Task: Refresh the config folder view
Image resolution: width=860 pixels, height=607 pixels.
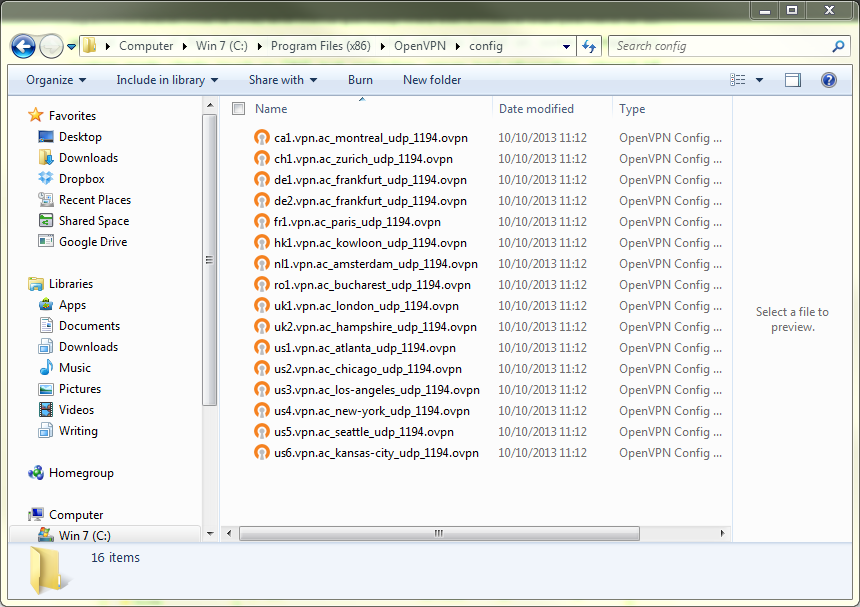Action: (589, 46)
